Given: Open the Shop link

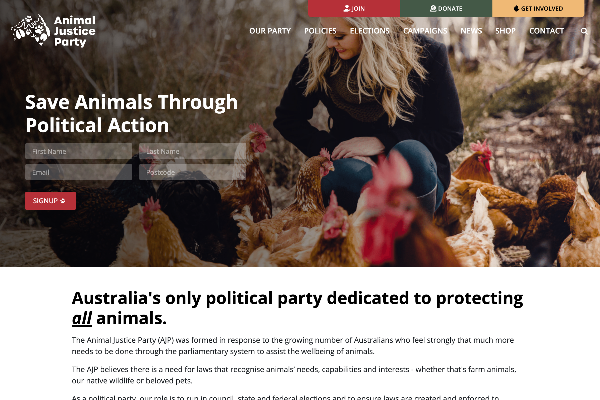Looking at the screenshot, I should click(505, 31).
